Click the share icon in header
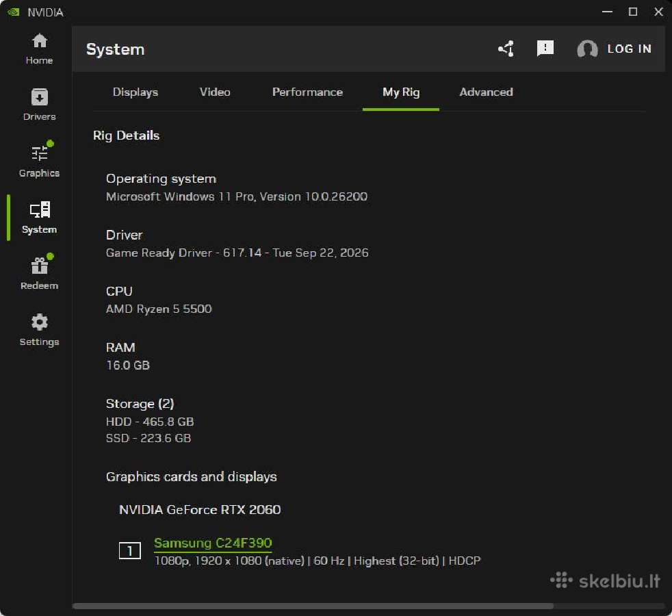Screen dimensions: 672x616 pyautogui.click(x=506, y=49)
